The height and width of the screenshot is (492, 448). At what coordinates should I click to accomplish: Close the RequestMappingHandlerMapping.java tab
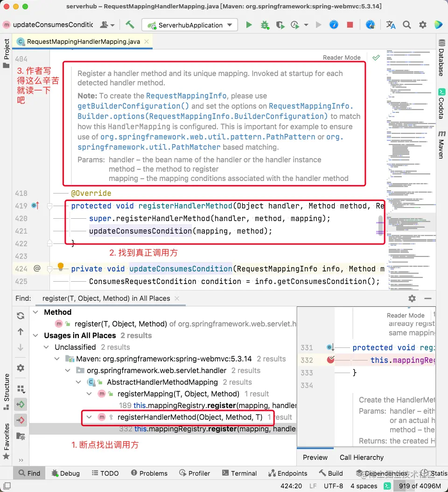tap(147, 42)
